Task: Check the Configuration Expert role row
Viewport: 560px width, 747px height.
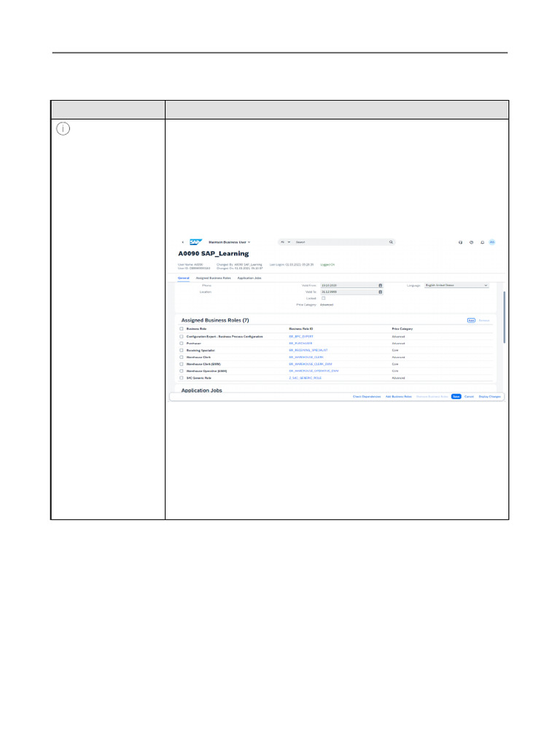Action: [x=182, y=336]
